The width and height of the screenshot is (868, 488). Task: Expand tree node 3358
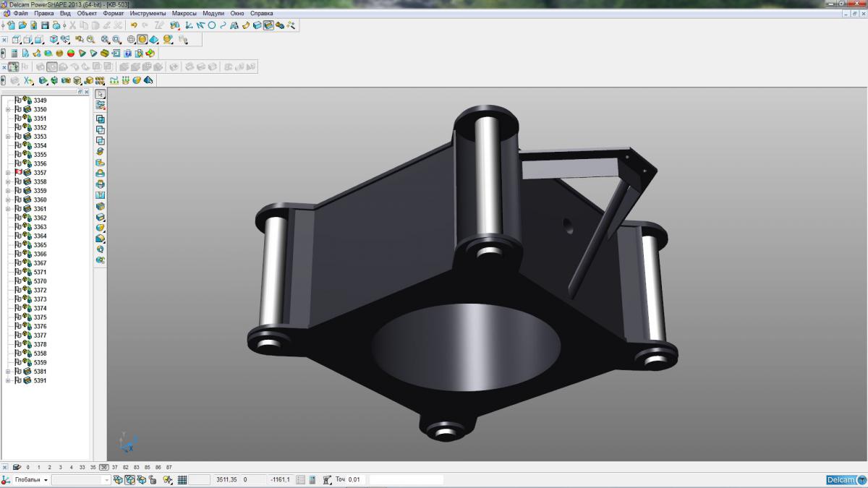tap(8, 181)
